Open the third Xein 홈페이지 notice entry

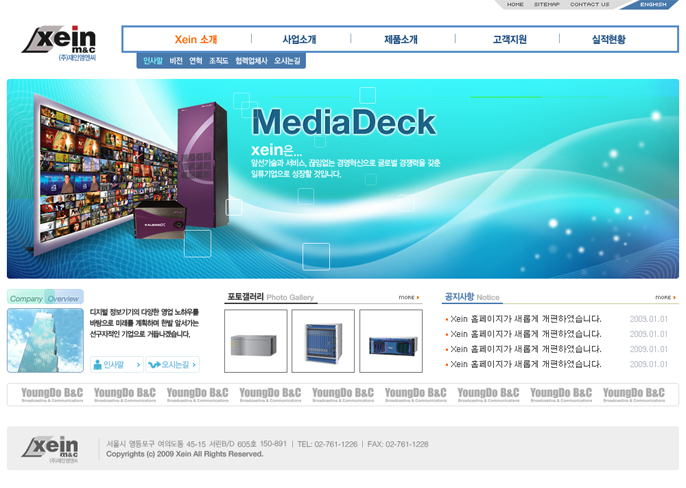[x=526, y=349]
